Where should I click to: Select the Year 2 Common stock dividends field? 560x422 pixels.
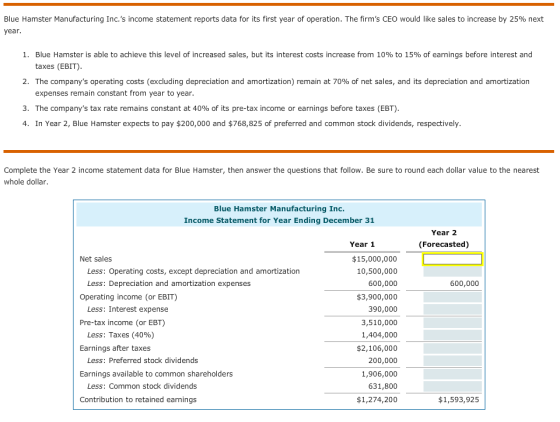(452, 386)
